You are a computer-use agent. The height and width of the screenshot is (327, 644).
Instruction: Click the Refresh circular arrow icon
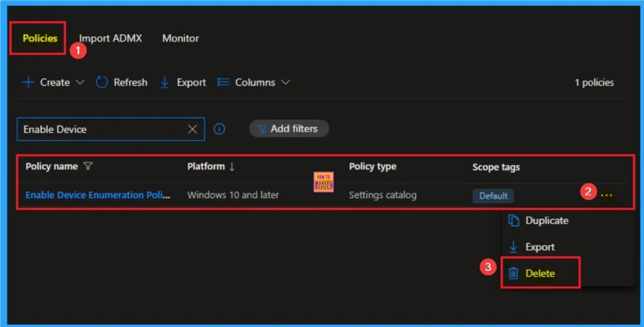(102, 82)
